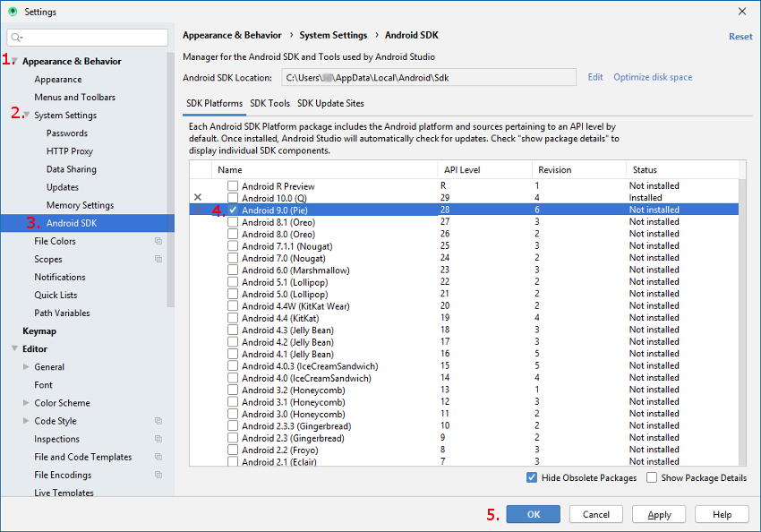761x532 pixels.
Task: Select HTTP Proxy settings
Action: [x=70, y=151]
